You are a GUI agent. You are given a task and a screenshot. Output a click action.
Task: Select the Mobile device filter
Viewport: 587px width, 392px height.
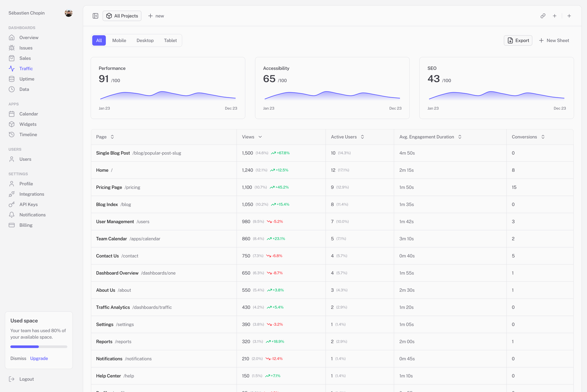point(119,40)
